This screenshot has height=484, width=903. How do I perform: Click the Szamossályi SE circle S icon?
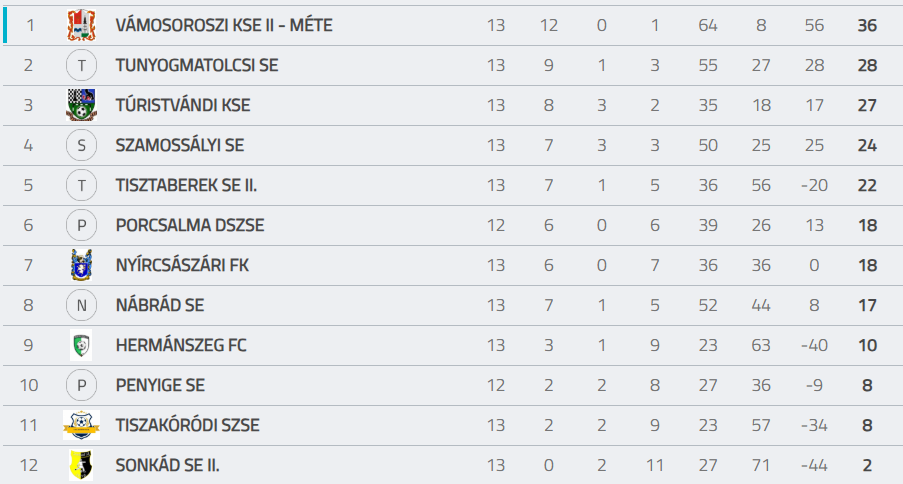click(81, 145)
